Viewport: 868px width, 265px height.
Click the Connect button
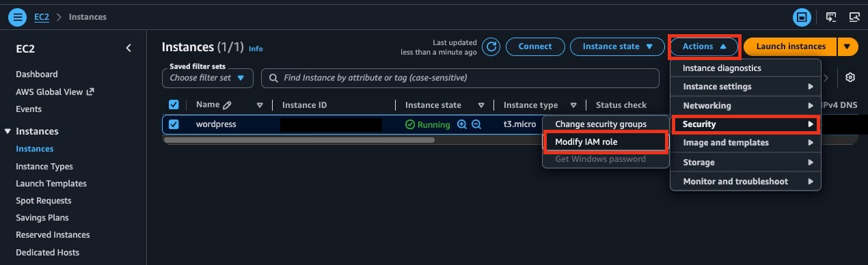[x=535, y=46]
